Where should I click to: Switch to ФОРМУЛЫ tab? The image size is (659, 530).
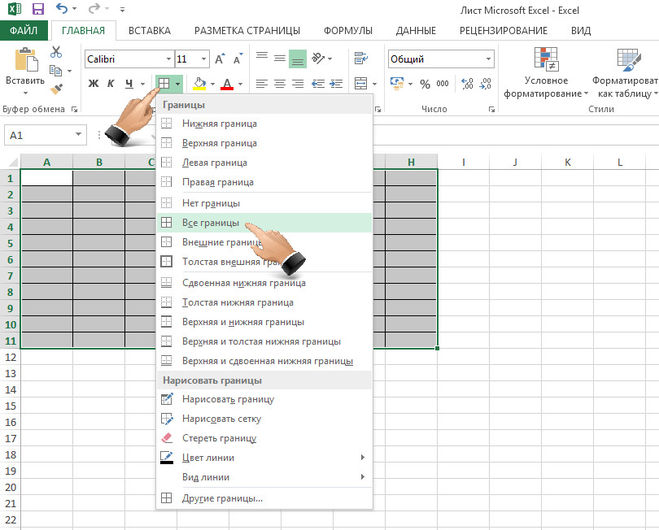pos(348,31)
